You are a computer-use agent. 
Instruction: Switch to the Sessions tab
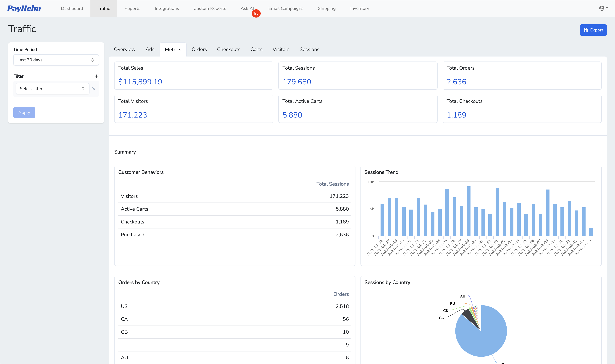(x=309, y=49)
